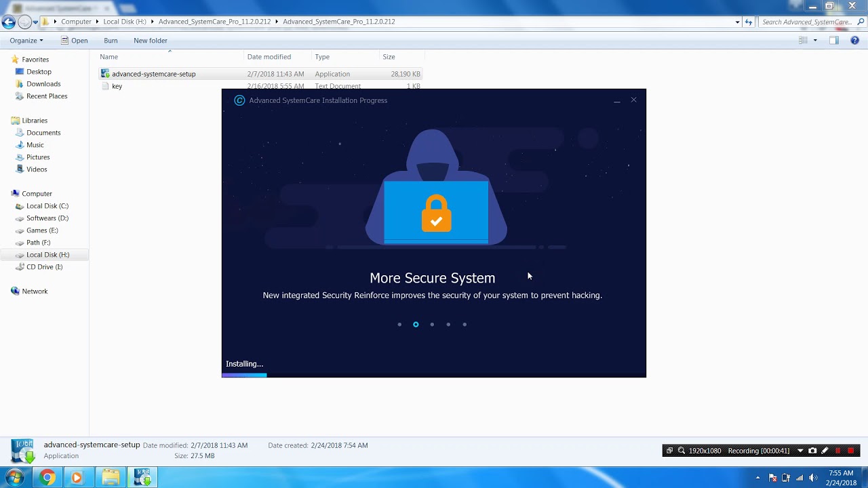Open the Music library

coord(35,145)
